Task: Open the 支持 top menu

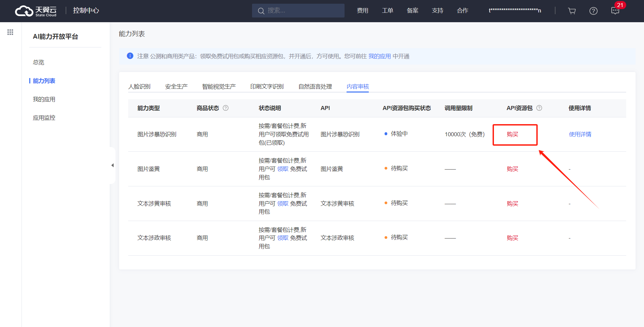Action: tap(437, 11)
